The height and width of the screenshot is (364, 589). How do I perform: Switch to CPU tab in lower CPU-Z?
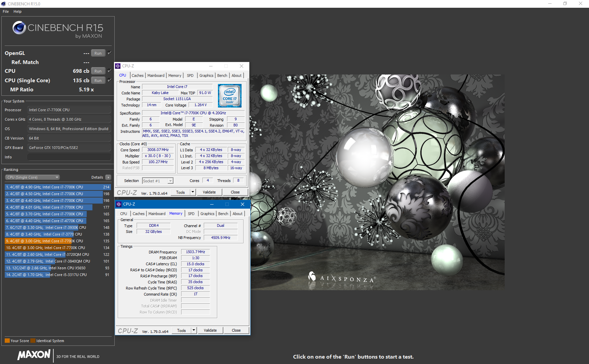(x=124, y=214)
